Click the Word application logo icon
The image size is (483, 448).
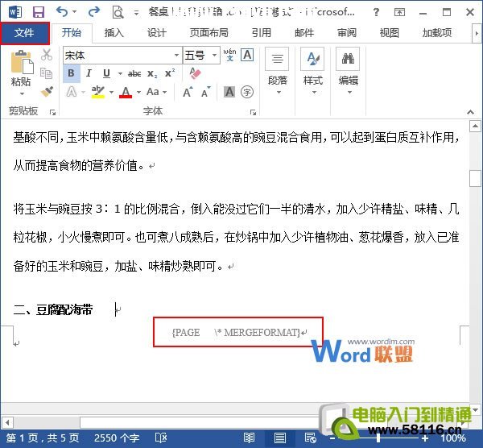(x=14, y=12)
